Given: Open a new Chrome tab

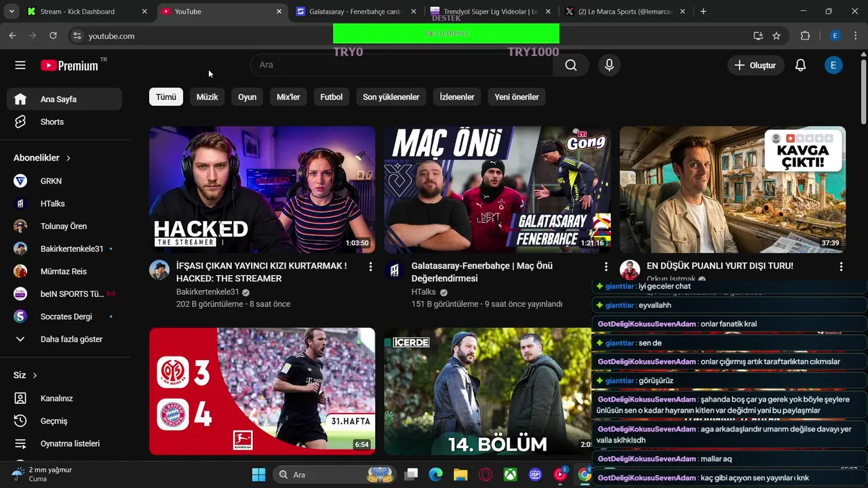Looking at the screenshot, I should tap(703, 12).
